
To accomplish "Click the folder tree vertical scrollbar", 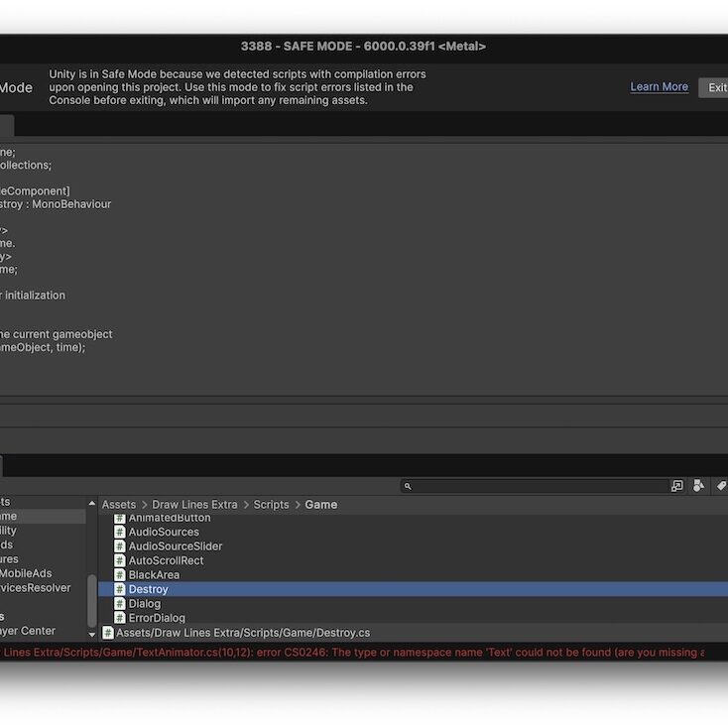I will point(92,598).
